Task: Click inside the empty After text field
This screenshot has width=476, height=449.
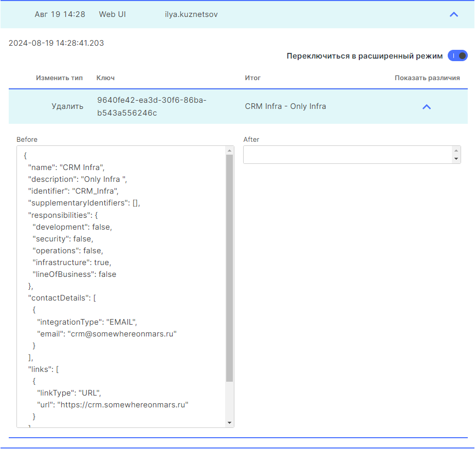Action: [347, 155]
